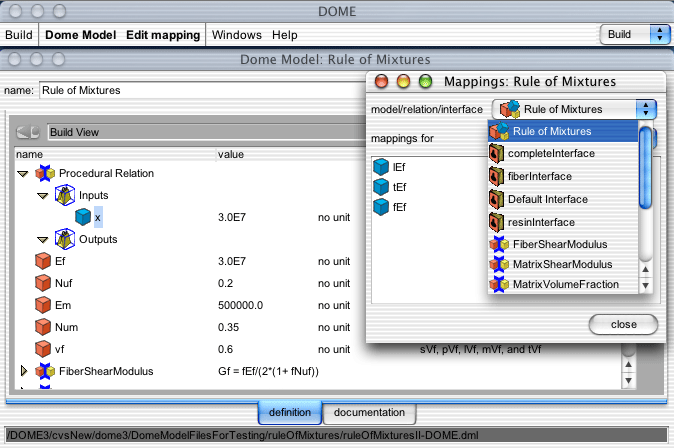Image resolution: width=674 pixels, height=448 pixels.
Task: Open the Build View combo box
Action: click(x=206, y=132)
